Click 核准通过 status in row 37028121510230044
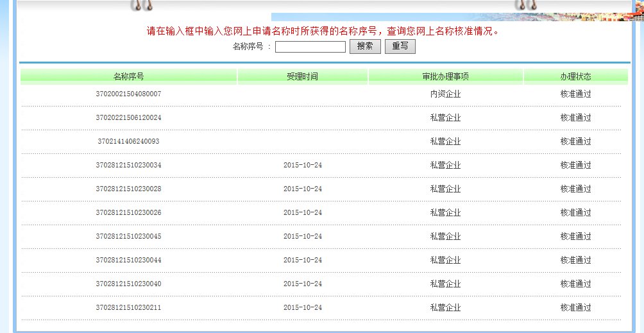The height and width of the screenshot is (333, 644). (x=576, y=260)
